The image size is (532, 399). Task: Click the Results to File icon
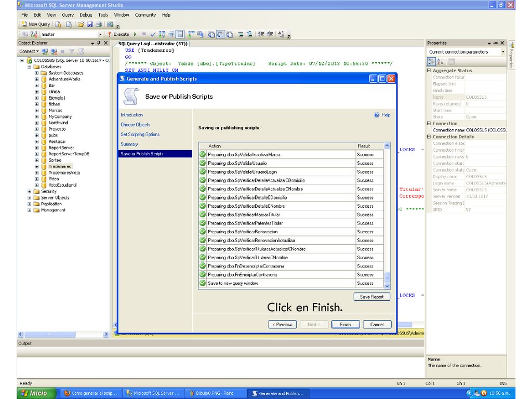click(x=229, y=34)
